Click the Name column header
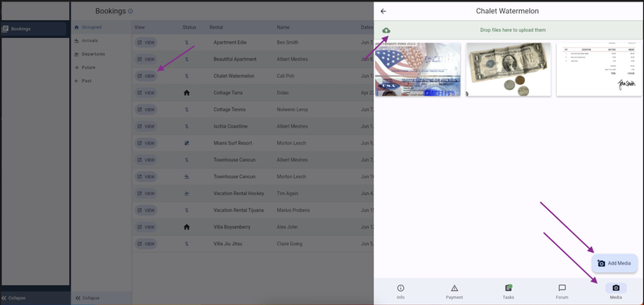Viewport: 644px width, 305px height. (283, 27)
